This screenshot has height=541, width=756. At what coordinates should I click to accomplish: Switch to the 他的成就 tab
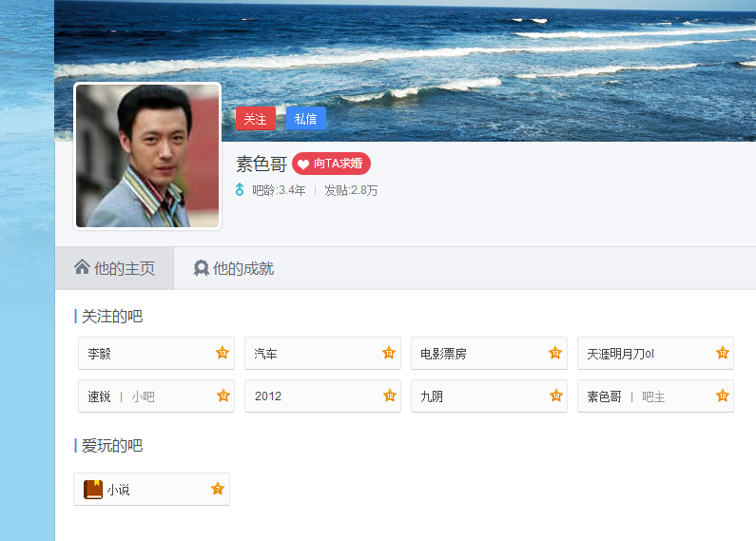234,268
